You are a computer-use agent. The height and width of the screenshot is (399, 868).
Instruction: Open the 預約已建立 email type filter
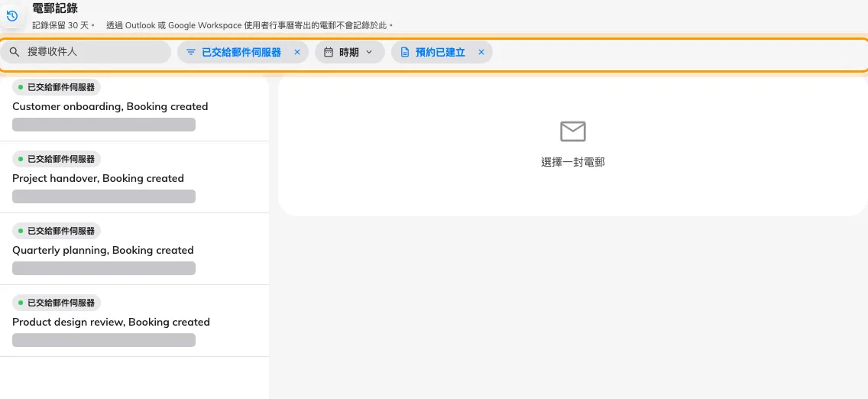442,52
